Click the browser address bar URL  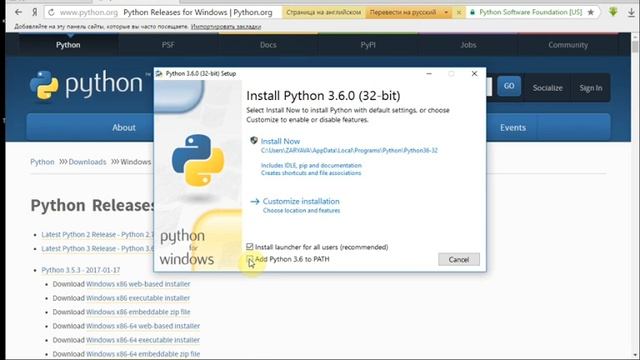point(89,13)
